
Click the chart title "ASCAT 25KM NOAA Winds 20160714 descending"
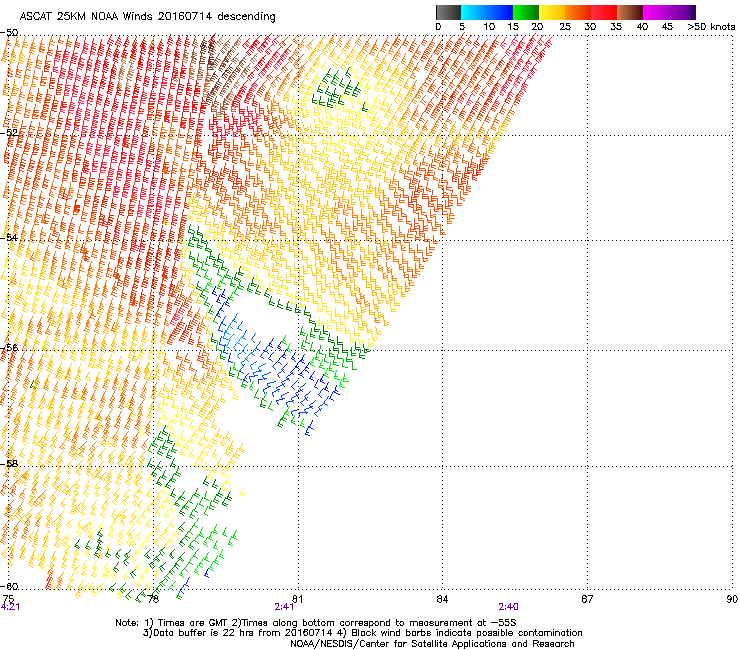point(147,17)
